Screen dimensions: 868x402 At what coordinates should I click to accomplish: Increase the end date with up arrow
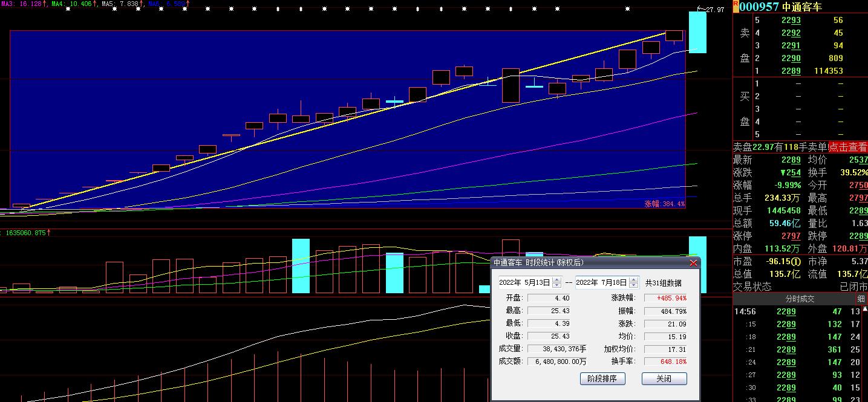coord(633,280)
